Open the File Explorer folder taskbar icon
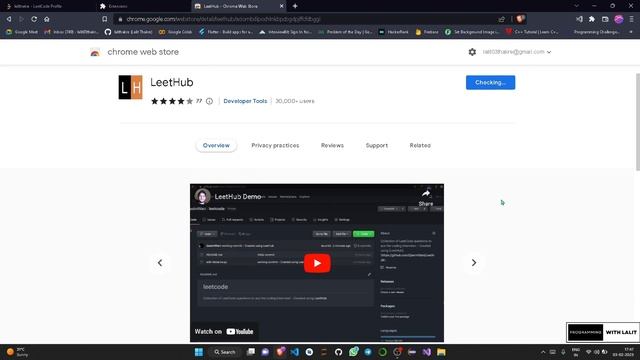Screen dimensions: 640x360 [441, 352]
